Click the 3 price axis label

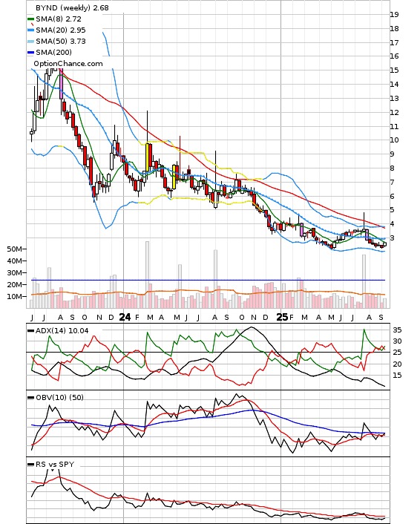point(393,238)
